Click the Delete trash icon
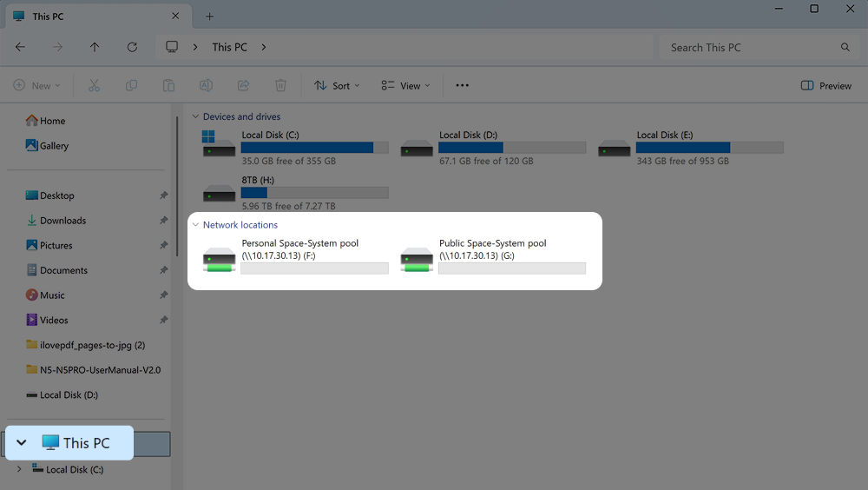 [280, 85]
